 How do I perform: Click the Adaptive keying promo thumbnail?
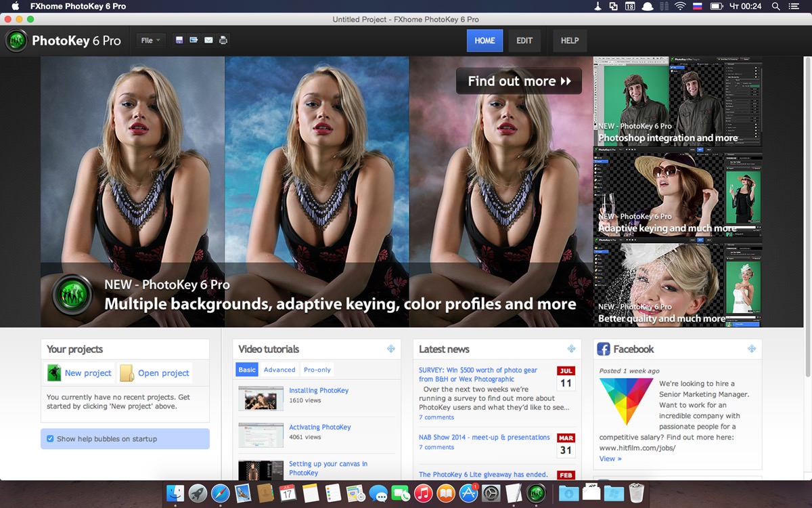click(x=677, y=192)
